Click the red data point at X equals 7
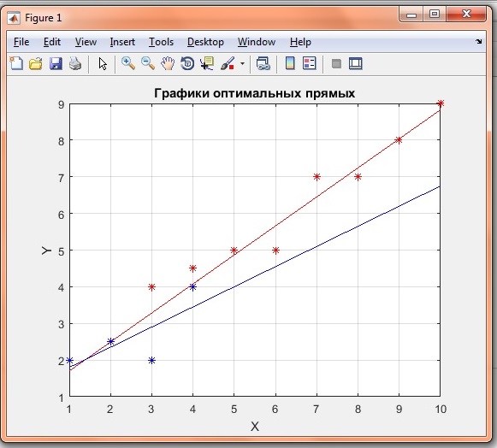The image size is (497, 448). (317, 177)
